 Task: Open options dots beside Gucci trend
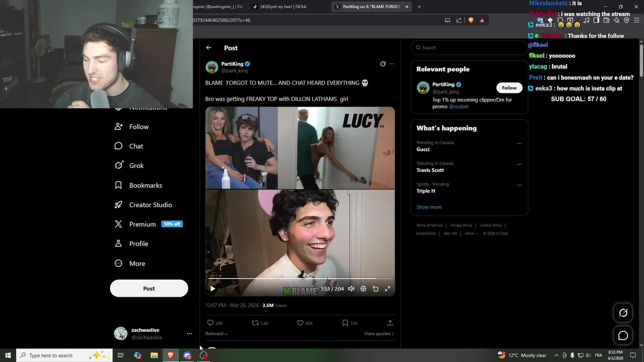point(519,143)
